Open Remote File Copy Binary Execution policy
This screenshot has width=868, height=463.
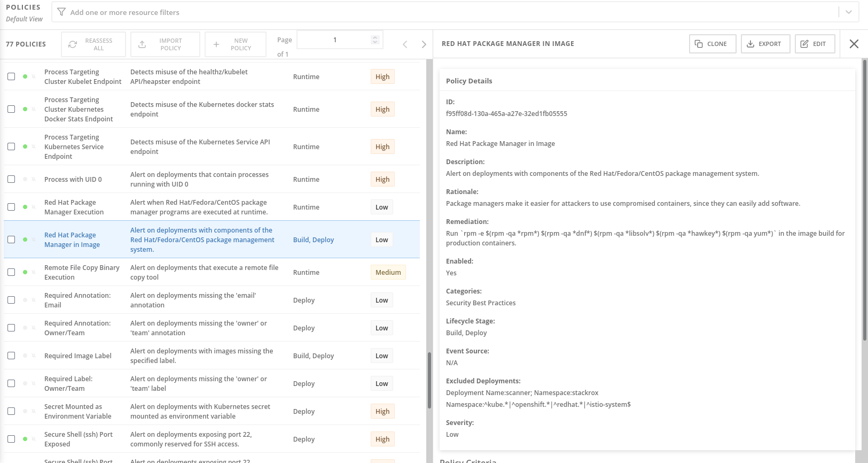(82, 272)
